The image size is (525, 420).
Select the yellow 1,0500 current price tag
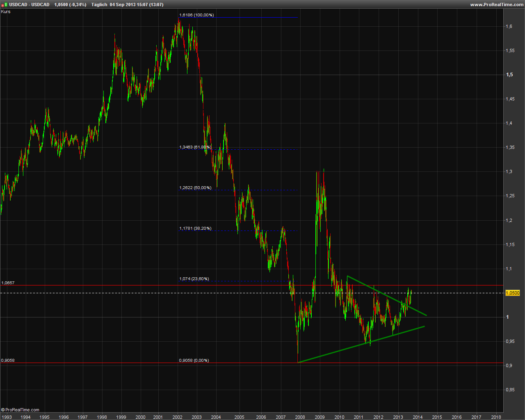point(513,293)
